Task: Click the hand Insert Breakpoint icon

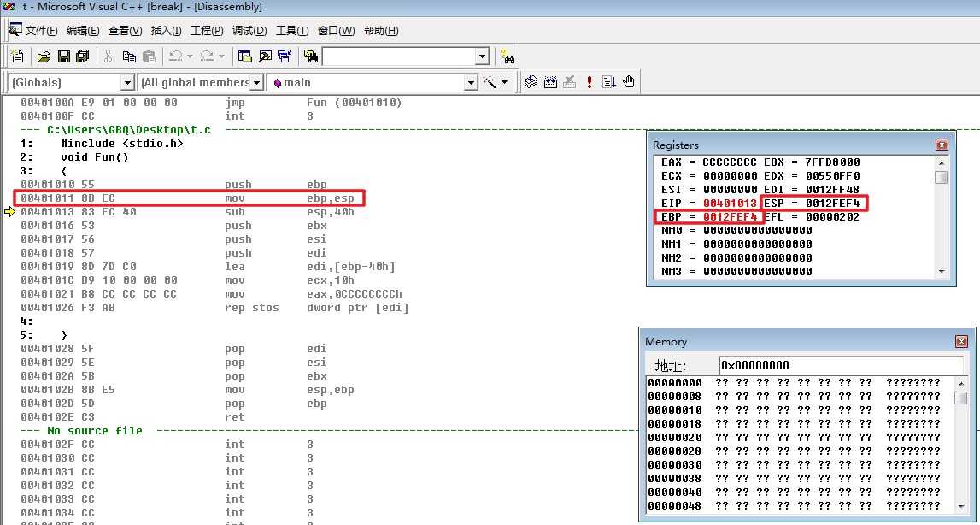Action: [629, 82]
